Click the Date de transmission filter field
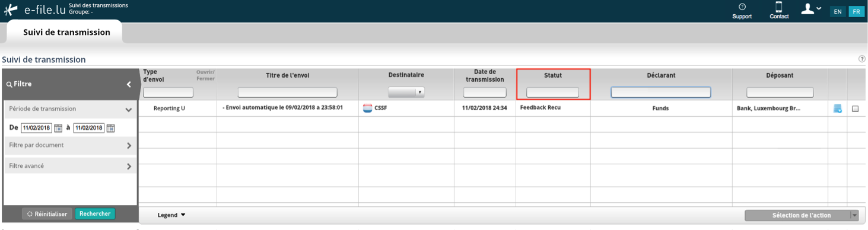This screenshot has width=868, height=230. pos(485,92)
